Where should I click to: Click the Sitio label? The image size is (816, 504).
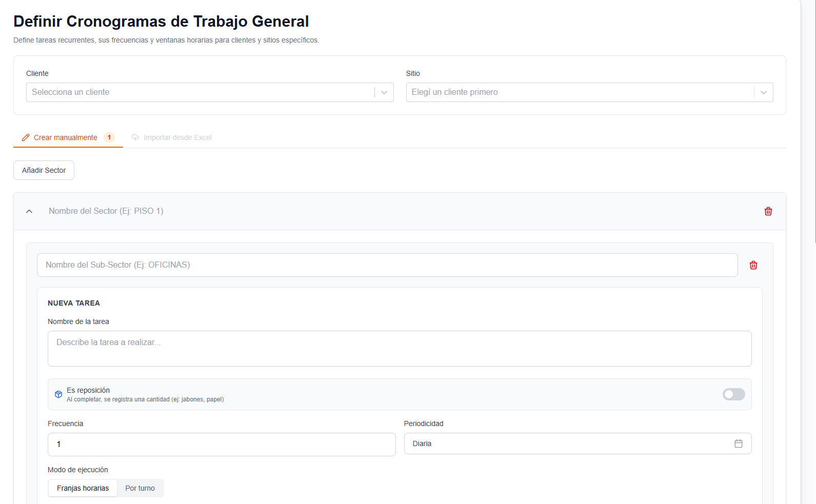pos(413,73)
